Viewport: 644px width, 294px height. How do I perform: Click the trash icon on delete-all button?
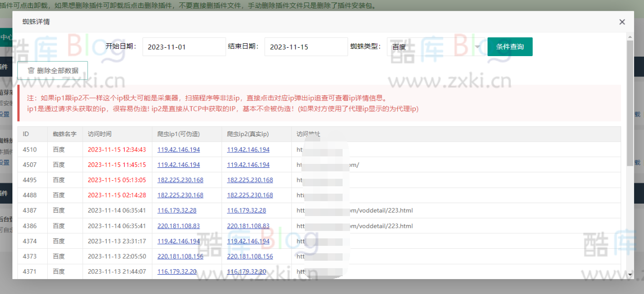(31, 71)
